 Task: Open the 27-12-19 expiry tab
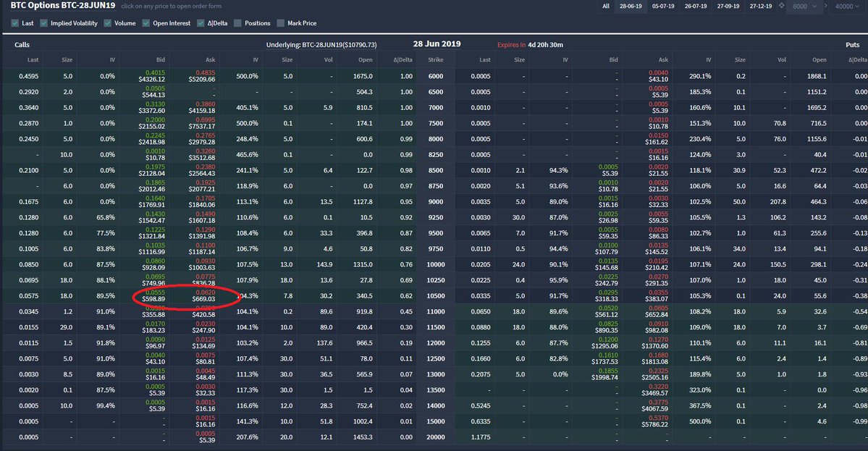tap(761, 6)
